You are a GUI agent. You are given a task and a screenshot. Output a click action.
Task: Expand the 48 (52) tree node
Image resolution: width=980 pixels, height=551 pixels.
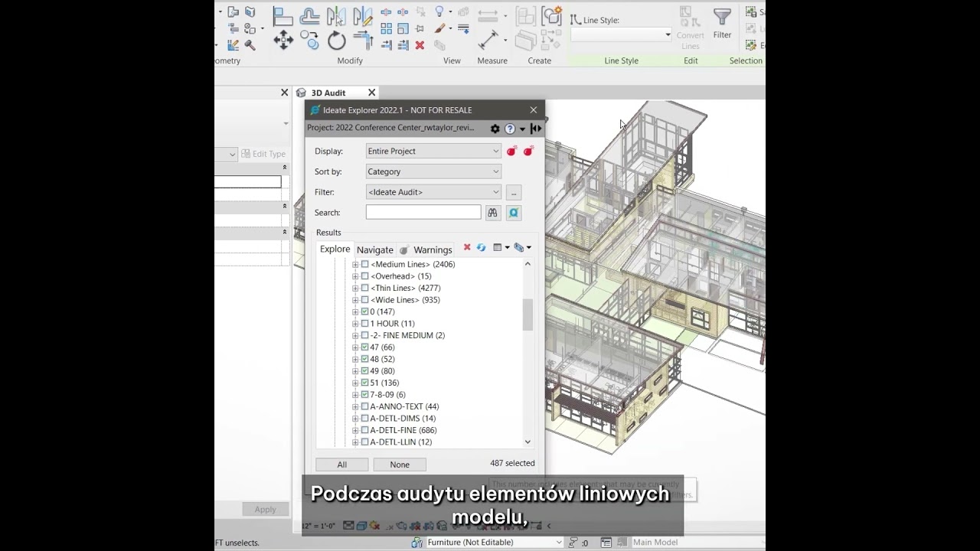[x=355, y=359]
